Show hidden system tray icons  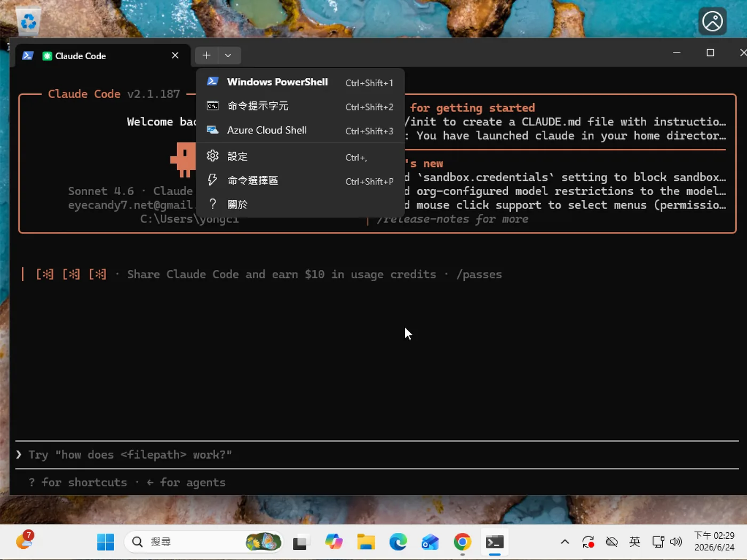click(565, 542)
